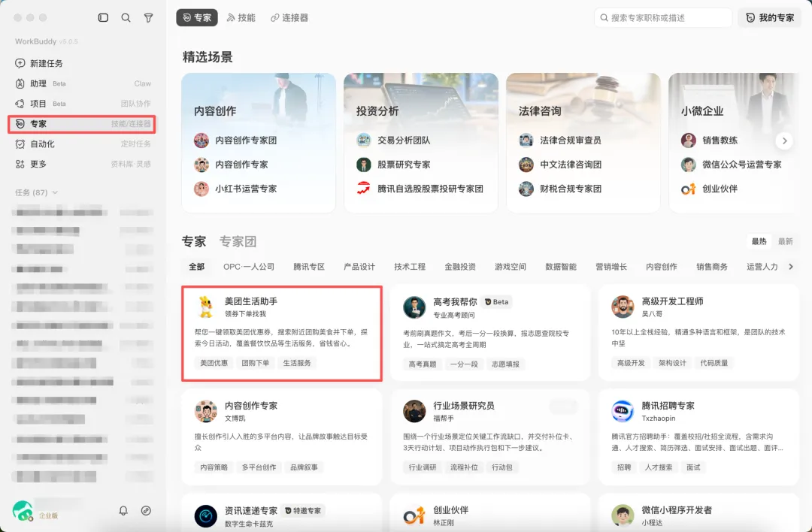Click the compass icon beside the bell

tap(146, 511)
